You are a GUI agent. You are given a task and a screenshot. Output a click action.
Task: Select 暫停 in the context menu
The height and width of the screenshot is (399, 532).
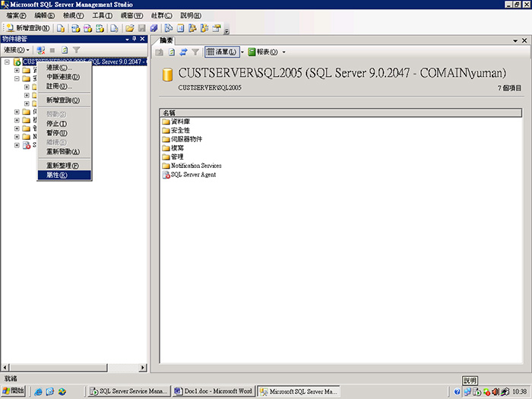click(64, 133)
